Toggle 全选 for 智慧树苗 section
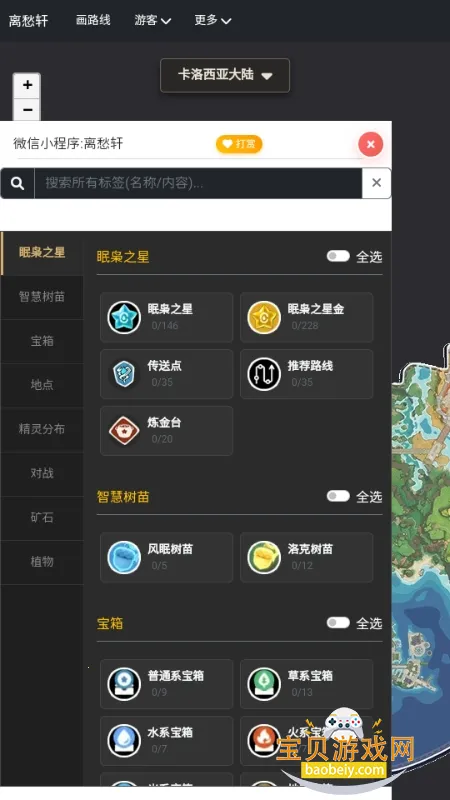The height and width of the screenshot is (800, 450). tap(338, 496)
